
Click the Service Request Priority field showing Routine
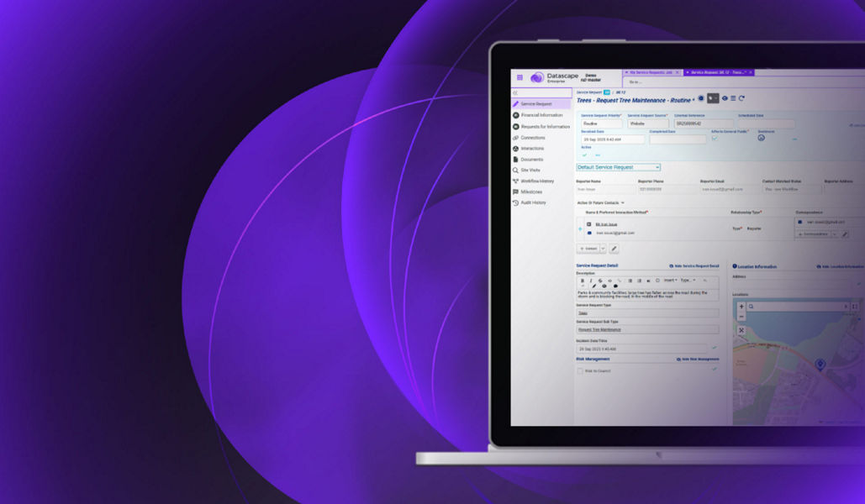(x=601, y=123)
